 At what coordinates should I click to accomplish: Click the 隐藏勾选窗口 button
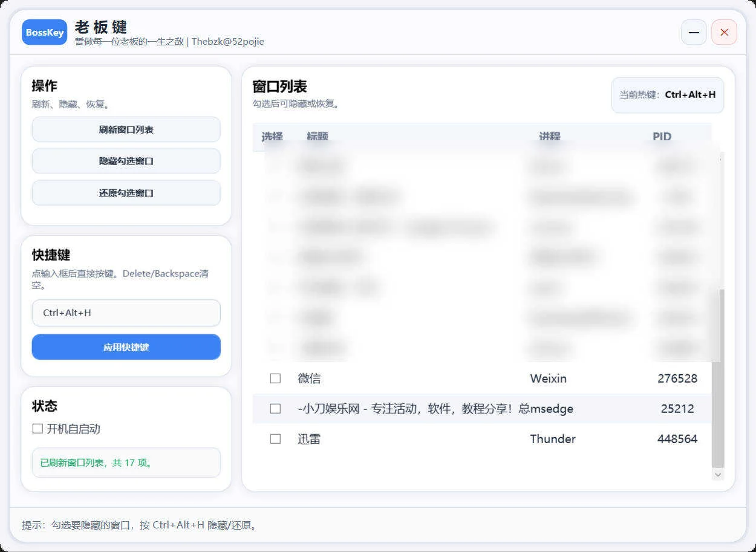[x=126, y=161]
